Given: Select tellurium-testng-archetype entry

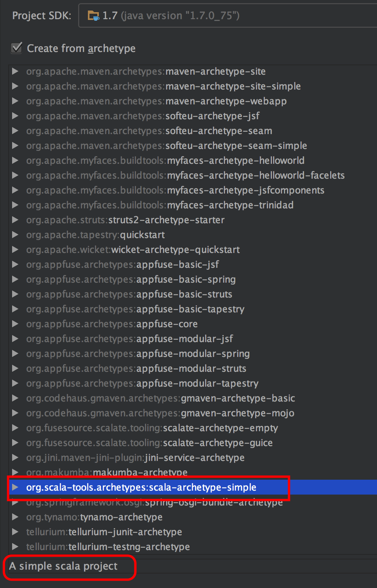Looking at the screenshot, I should (x=108, y=547).
